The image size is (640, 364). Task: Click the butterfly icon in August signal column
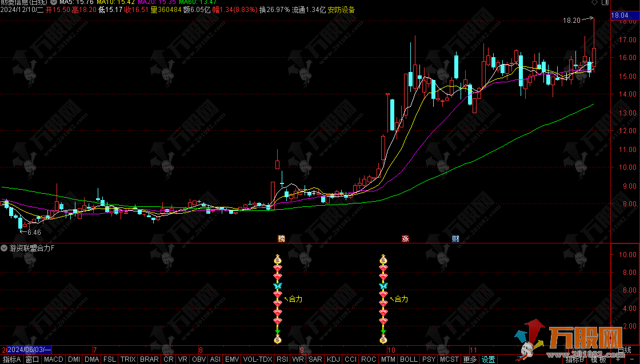coord(278,286)
